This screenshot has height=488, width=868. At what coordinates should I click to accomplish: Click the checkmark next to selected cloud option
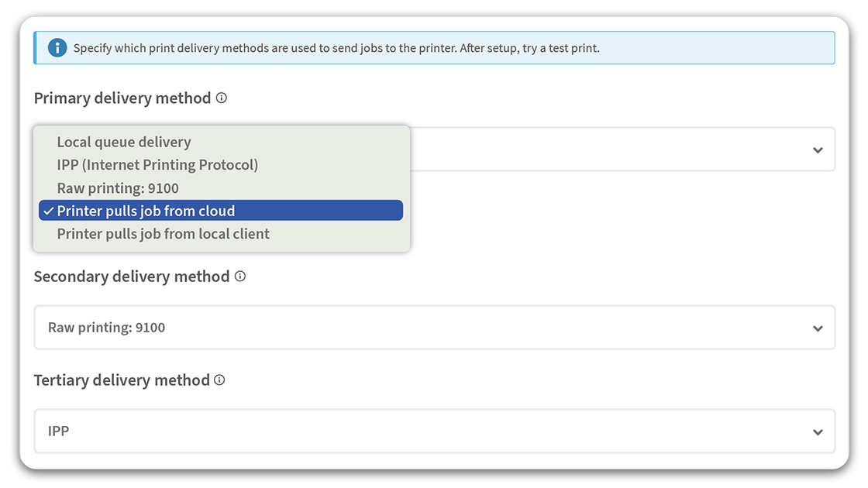(x=48, y=211)
